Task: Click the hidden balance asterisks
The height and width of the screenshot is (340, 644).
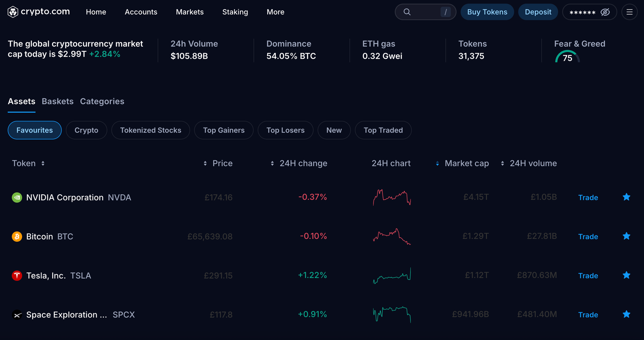Action: pyautogui.click(x=582, y=12)
